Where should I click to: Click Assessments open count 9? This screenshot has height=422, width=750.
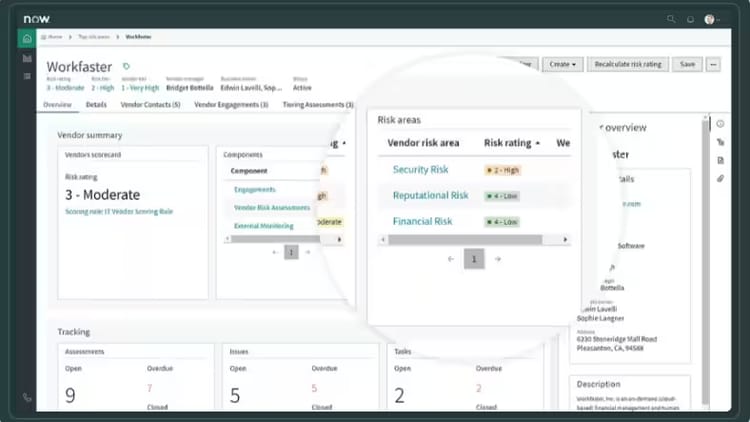pyautogui.click(x=70, y=395)
